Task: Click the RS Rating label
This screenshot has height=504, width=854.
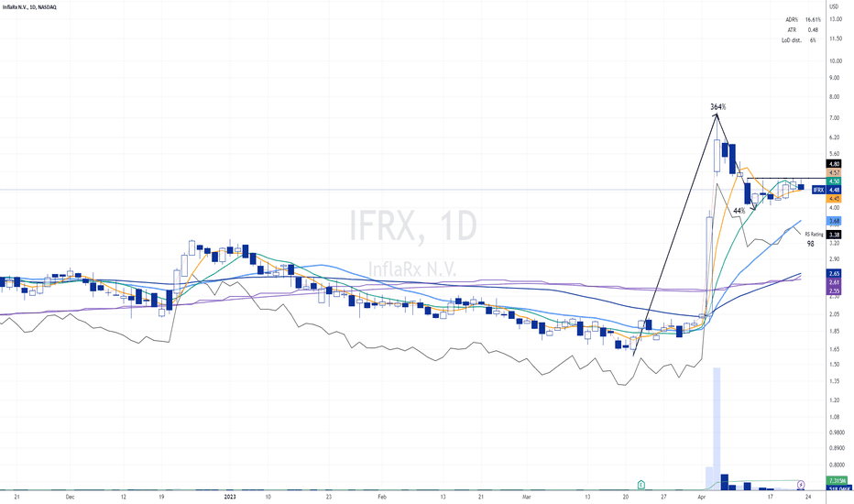Action: 814,235
